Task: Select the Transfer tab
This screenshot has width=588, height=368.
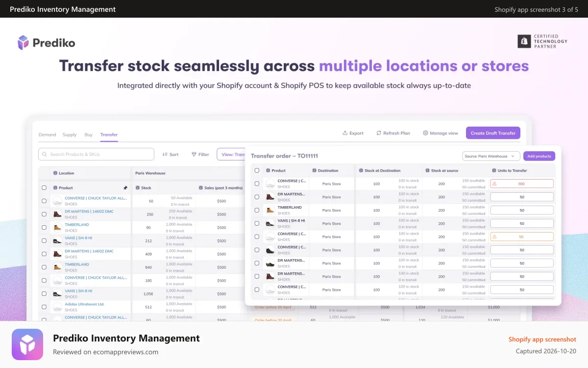Action: [x=109, y=134]
